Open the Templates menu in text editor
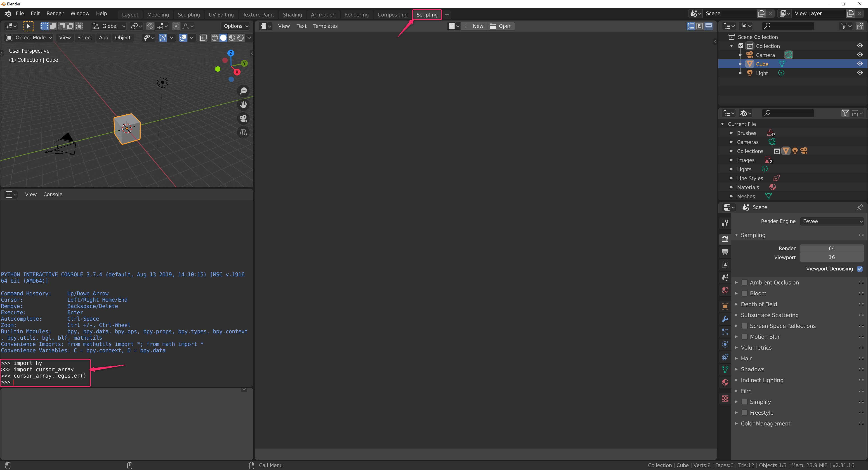 tap(325, 26)
